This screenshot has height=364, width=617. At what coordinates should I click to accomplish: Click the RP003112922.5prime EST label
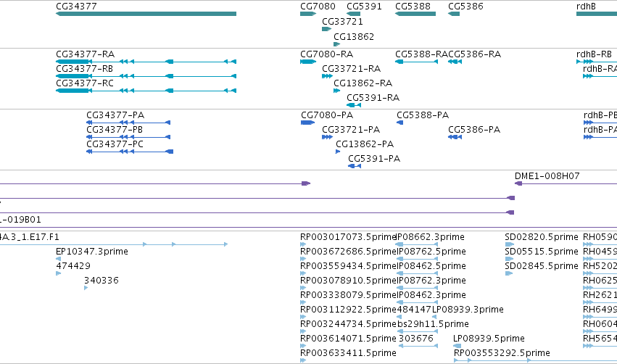348,310
